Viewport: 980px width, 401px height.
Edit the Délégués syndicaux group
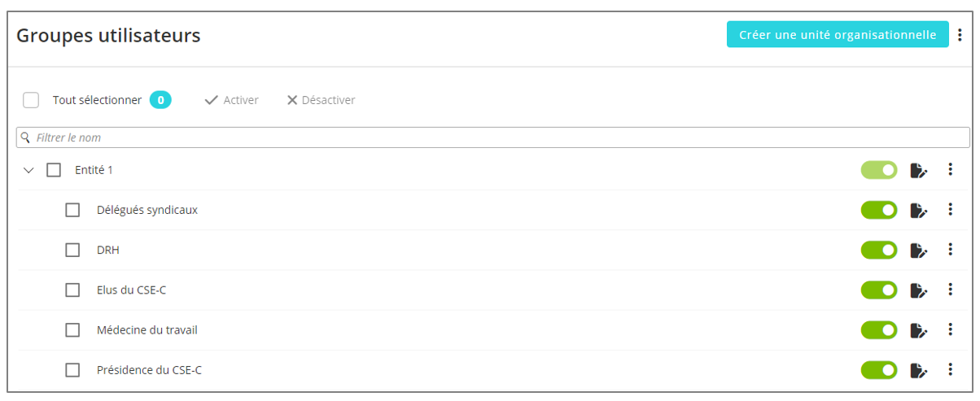tap(918, 210)
